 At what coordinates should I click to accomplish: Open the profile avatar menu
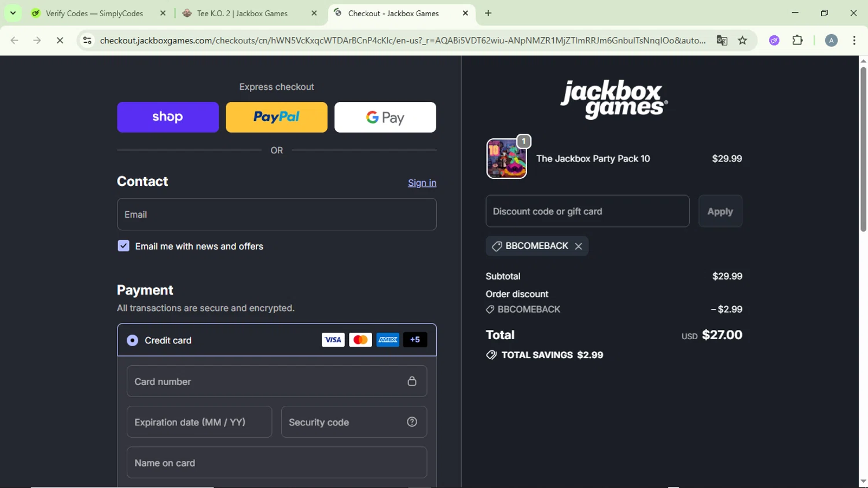831,41
